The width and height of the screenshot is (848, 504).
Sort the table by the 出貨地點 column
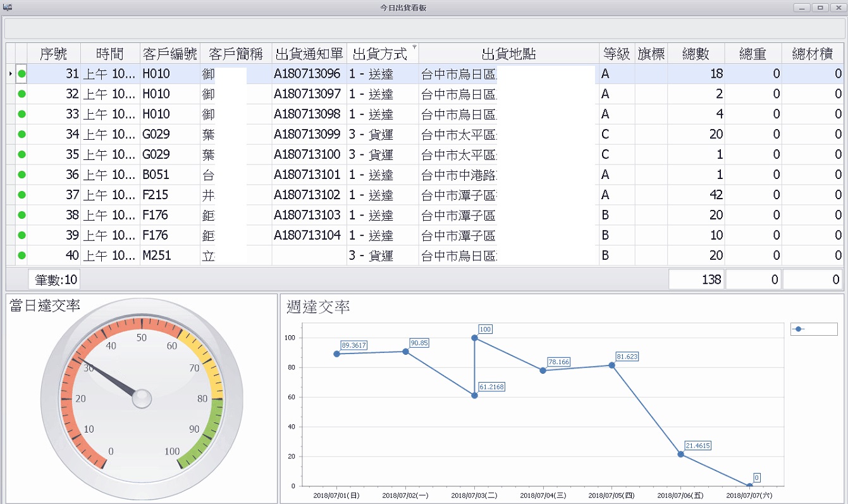point(508,54)
